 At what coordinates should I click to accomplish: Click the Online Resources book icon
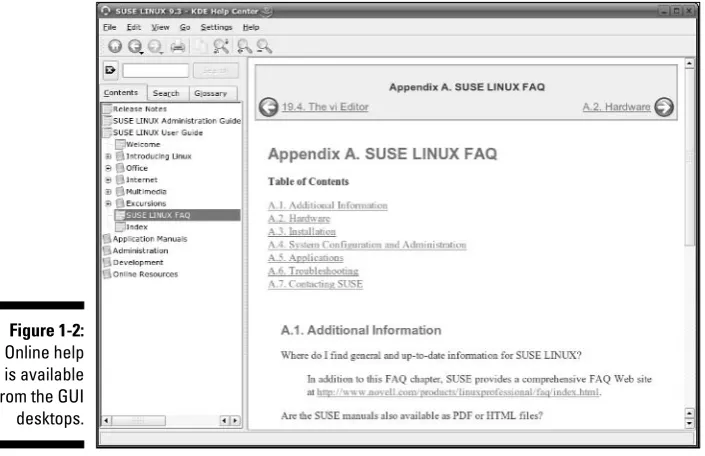click(107, 274)
